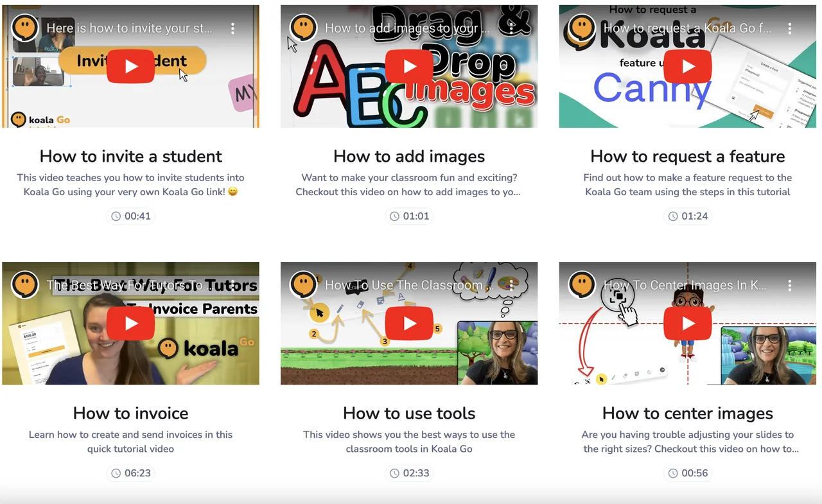Click video title 'How To Center Images In K...'
822x504 pixels.
point(685,285)
